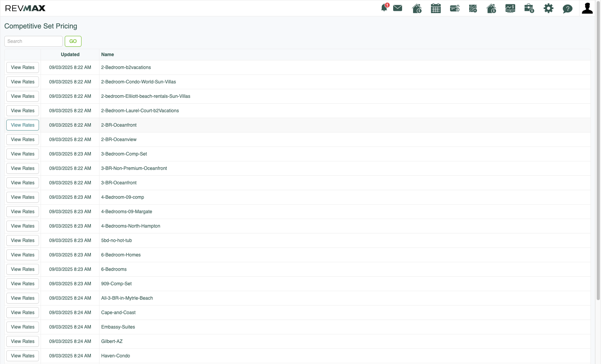The image size is (601, 364).
Task: Click the name 4-Bedroom-09-comp
Action: coord(122,197)
